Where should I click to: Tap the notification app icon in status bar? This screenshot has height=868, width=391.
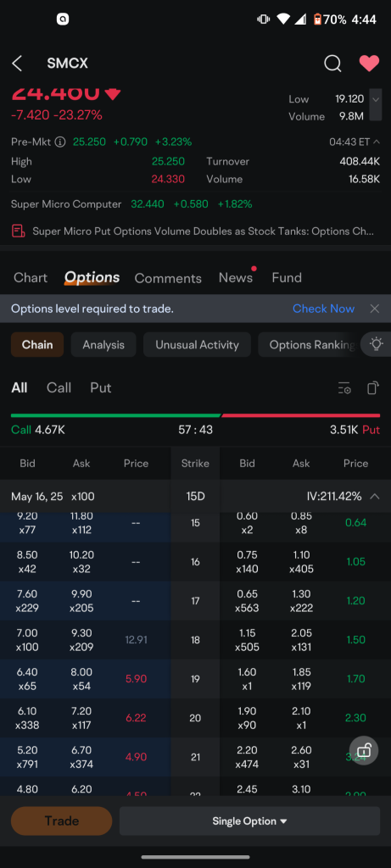(x=63, y=19)
